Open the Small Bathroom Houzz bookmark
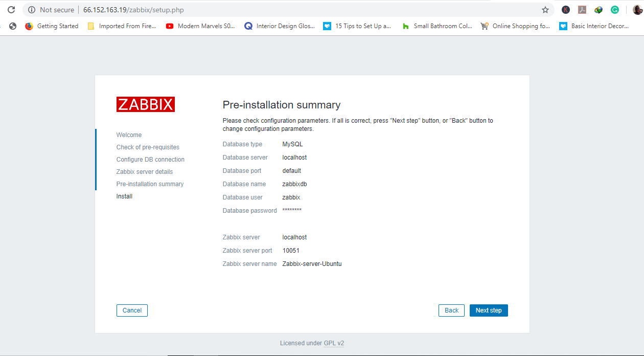The height and width of the screenshot is (356, 644). pos(437,26)
